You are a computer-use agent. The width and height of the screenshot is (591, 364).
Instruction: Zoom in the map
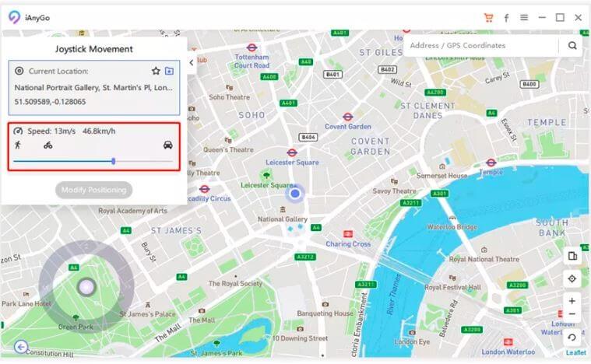click(x=572, y=301)
